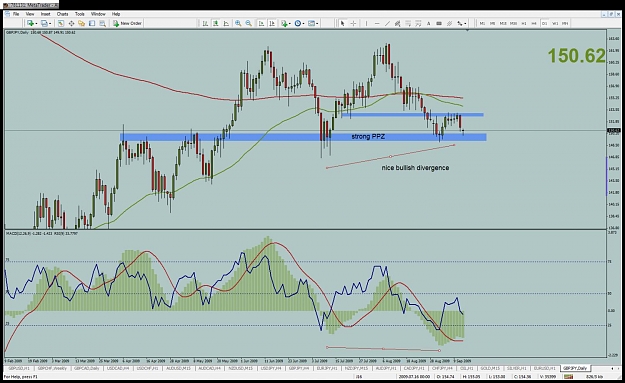Image resolution: width=625 pixels, height=383 pixels.
Task: Open the File menu
Action: tap(16, 14)
